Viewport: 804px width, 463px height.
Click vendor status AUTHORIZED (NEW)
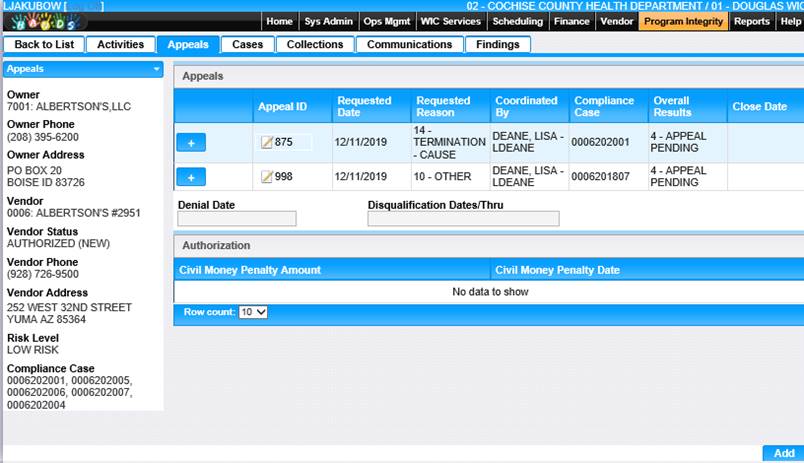coord(58,244)
